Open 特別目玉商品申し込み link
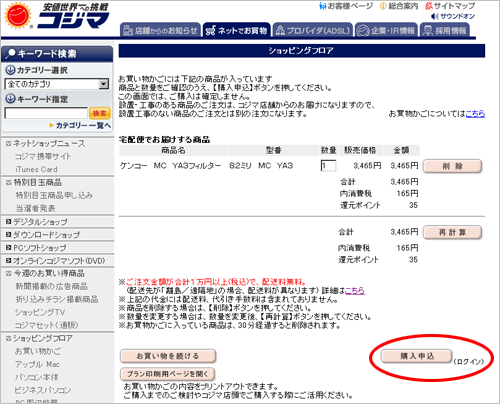Screen dimensions: 500x404 pyautogui.click(x=54, y=196)
